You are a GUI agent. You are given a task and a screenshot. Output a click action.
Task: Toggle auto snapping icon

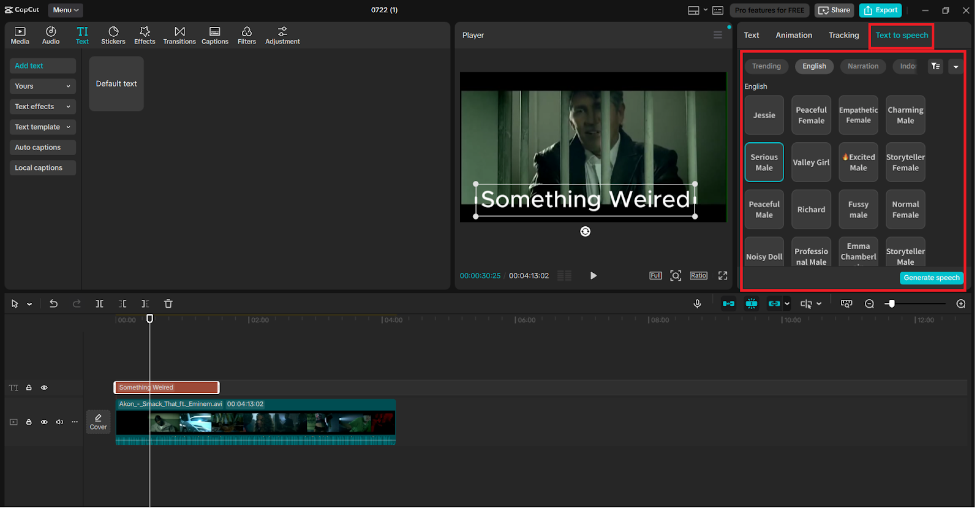(x=752, y=303)
